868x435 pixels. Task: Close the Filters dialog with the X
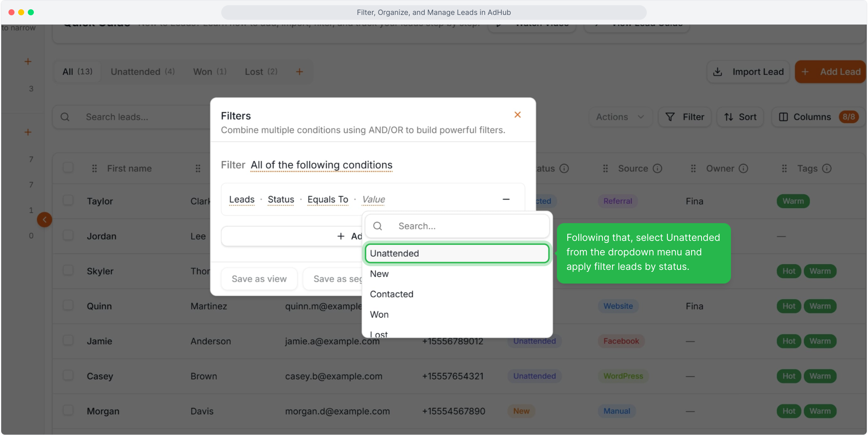pos(517,115)
